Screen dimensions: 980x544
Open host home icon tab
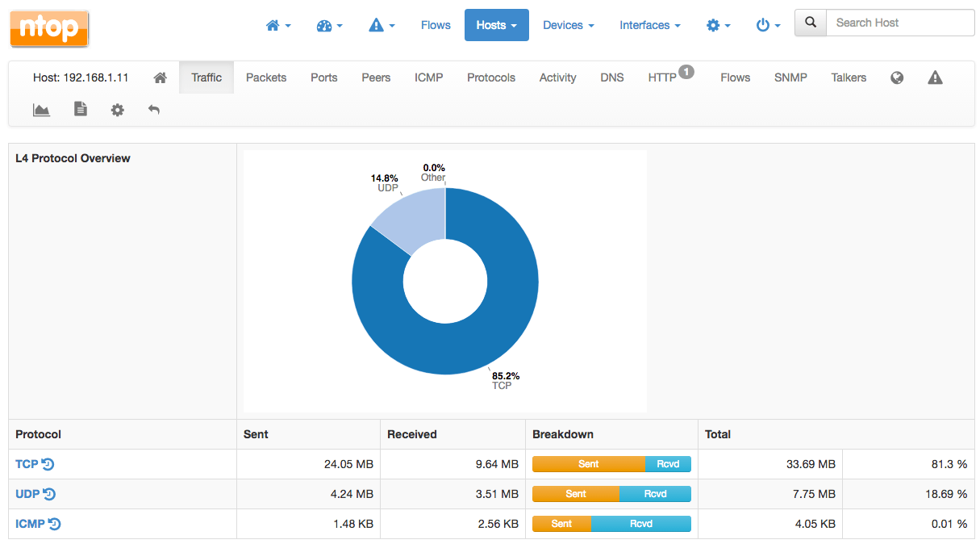pos(160,77)
